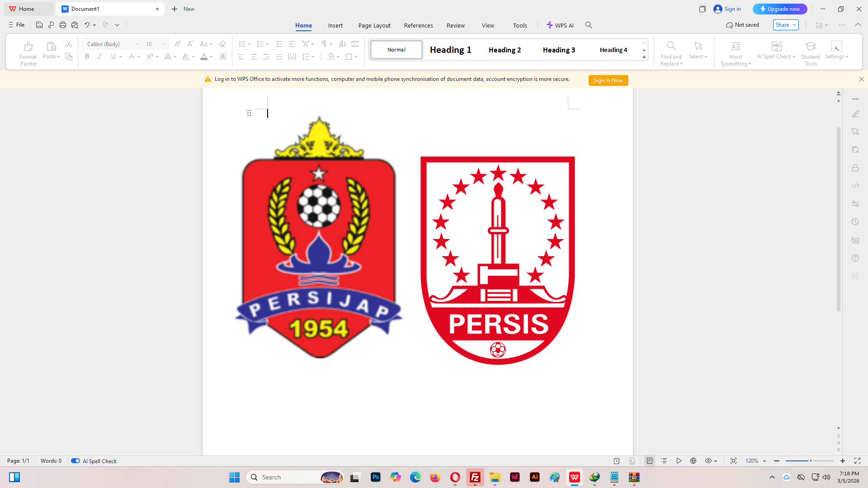Toggle bold formatting
The image size is (868, 488).
tap(87, 56)
